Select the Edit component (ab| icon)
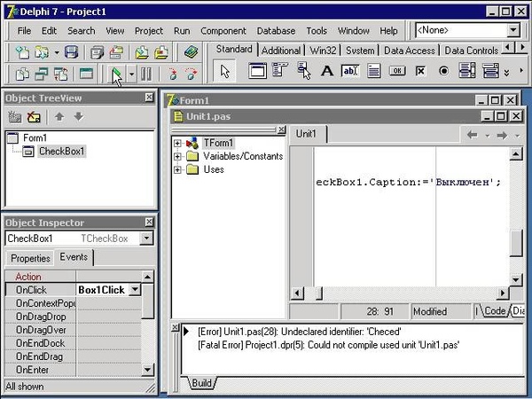This screenshot has height=399, width=532. tap(350, 71)
